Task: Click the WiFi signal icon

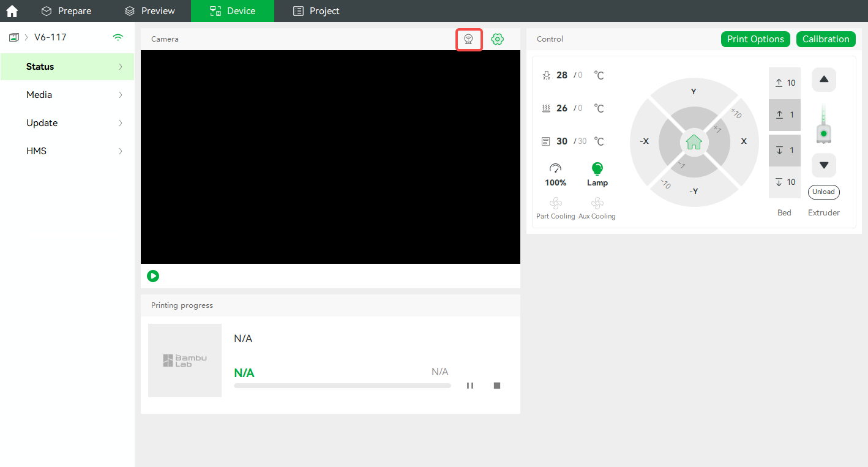Action: click(118, 37)
